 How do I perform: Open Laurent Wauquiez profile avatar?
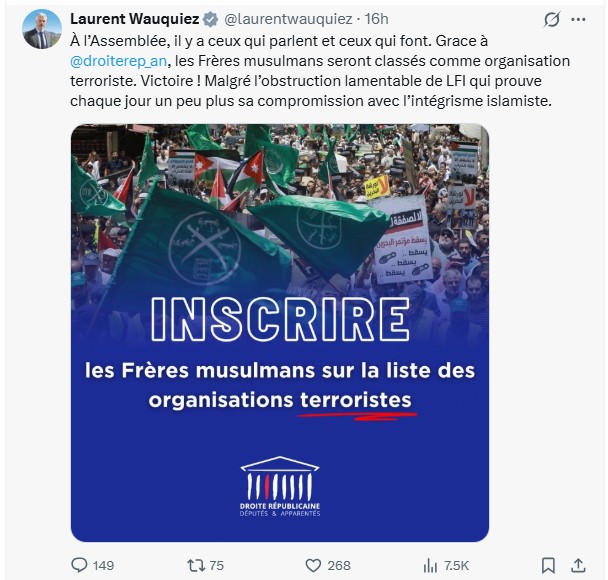(x=42, y=29)
